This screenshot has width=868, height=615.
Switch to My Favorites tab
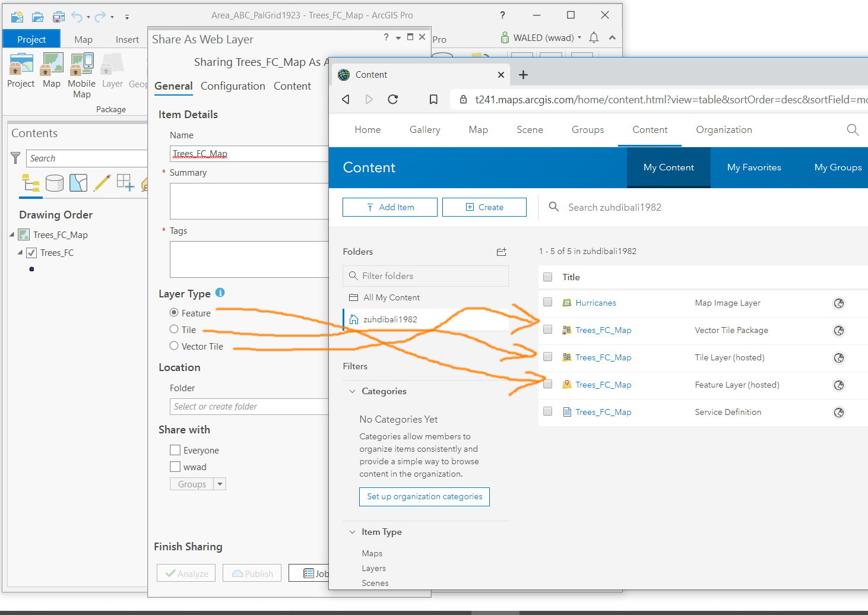tap(754, 167)
